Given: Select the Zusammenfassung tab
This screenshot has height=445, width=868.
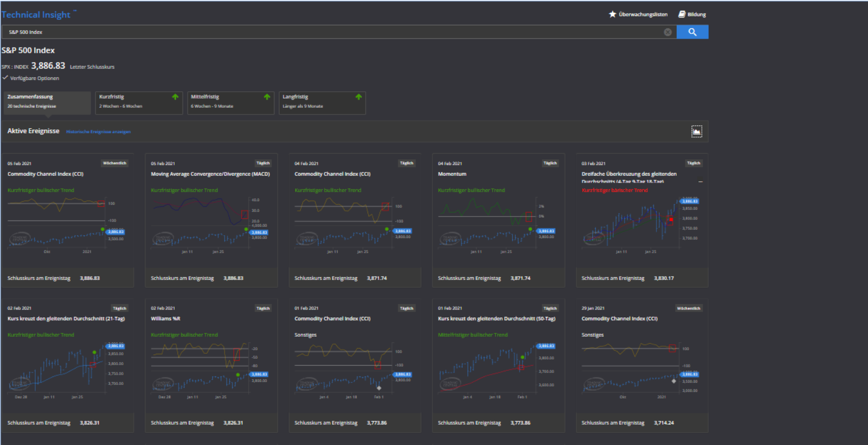Looking at the screenshot, I should click(47, 103).
